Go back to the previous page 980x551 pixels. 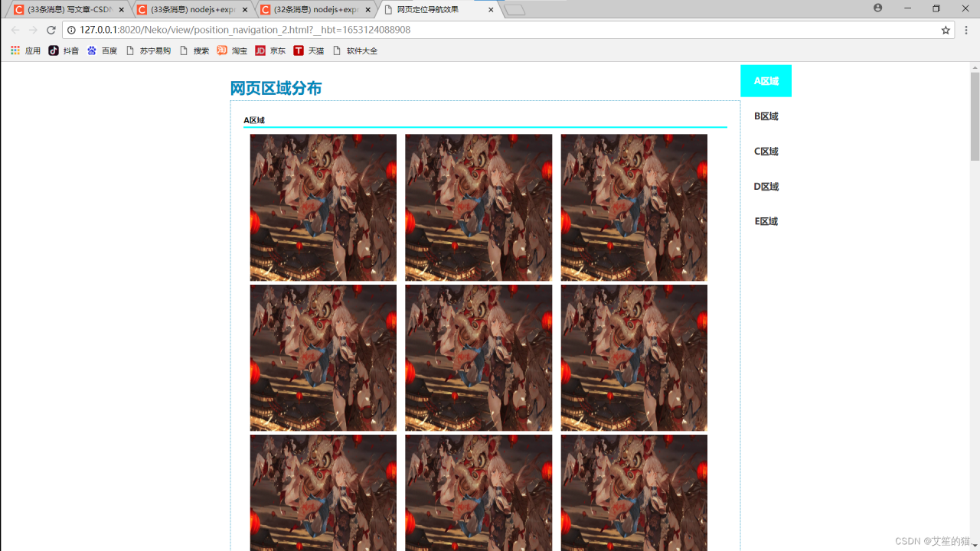coord(15,30)
